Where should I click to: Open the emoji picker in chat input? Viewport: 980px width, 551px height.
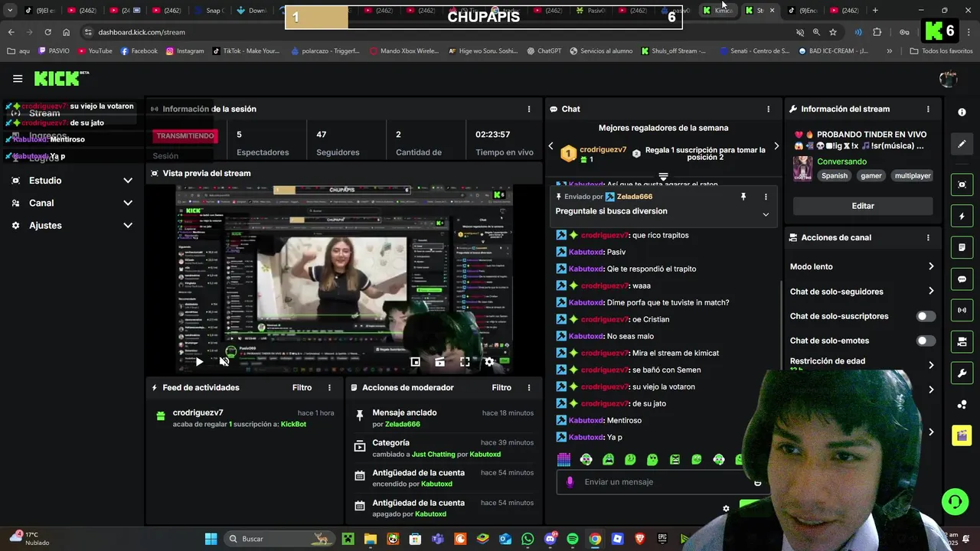click(x=758, y=482)
